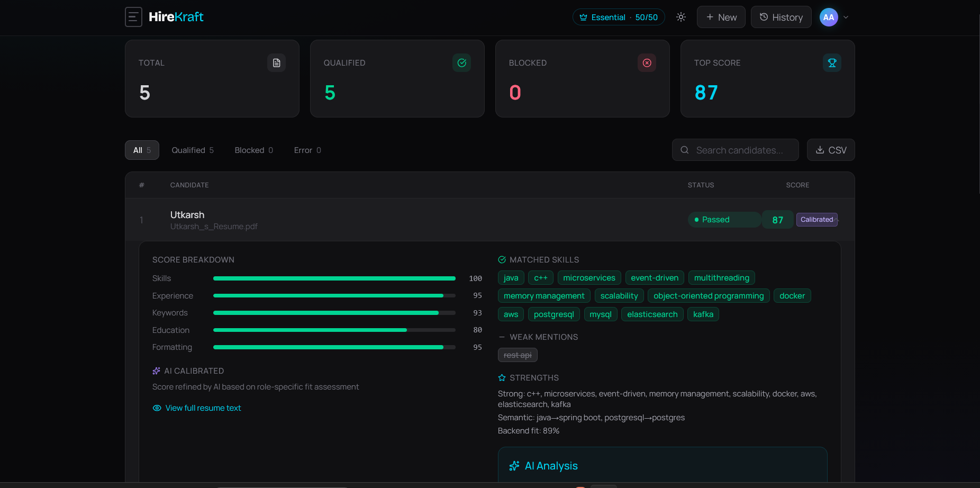Image resolution: width=980 pixels, height=488 pixels.
Task: Click the eye icon beside resume text link
Action: 157,408
